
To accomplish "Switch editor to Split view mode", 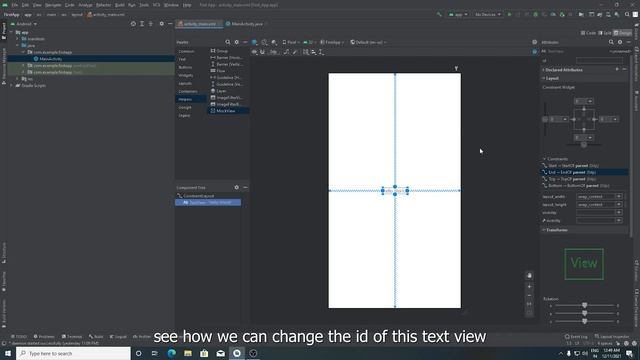I will click(605, 33).
